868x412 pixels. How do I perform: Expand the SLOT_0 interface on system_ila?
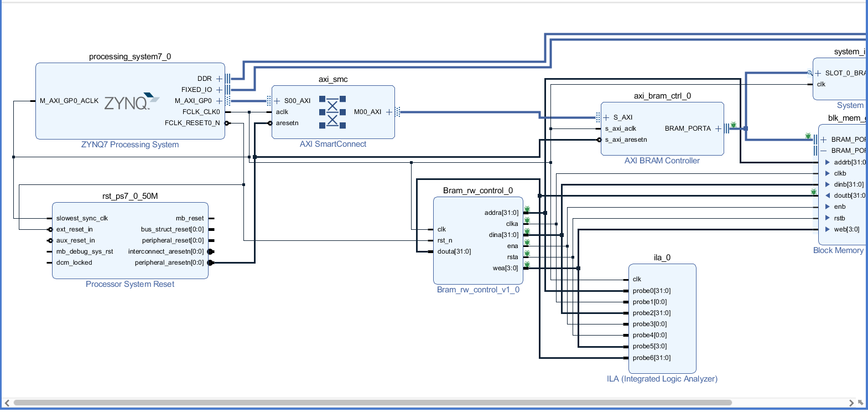(818, 73)
